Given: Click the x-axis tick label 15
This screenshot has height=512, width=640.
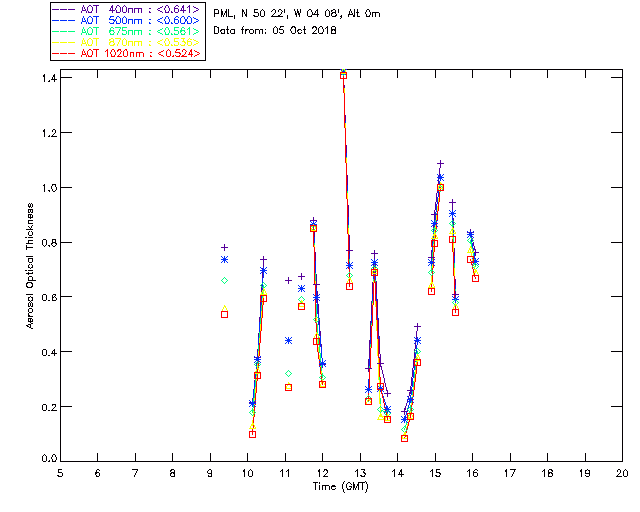Looking at the screenshot, I should click(x=435, y=473).
